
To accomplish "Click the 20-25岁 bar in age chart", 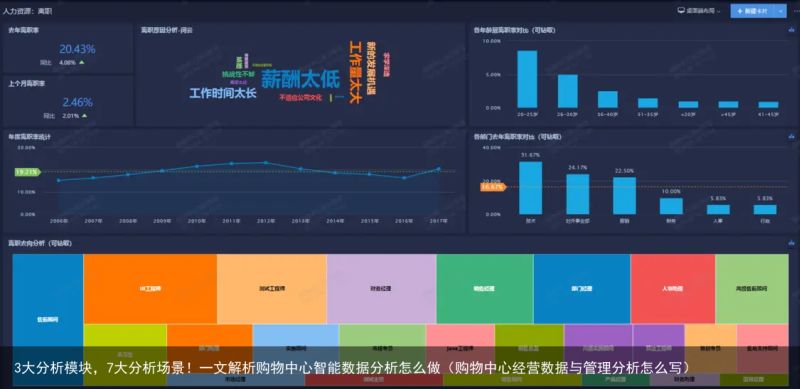I will coord(527,79).
